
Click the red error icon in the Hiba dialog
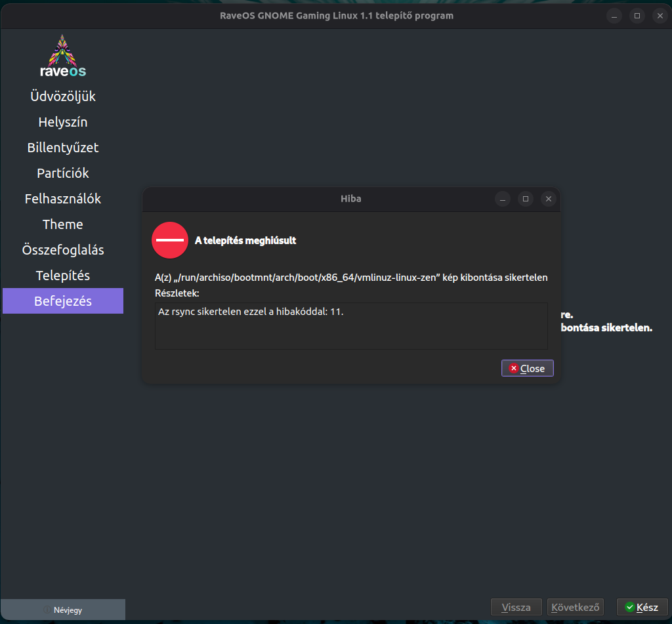(x=170, y=240)
